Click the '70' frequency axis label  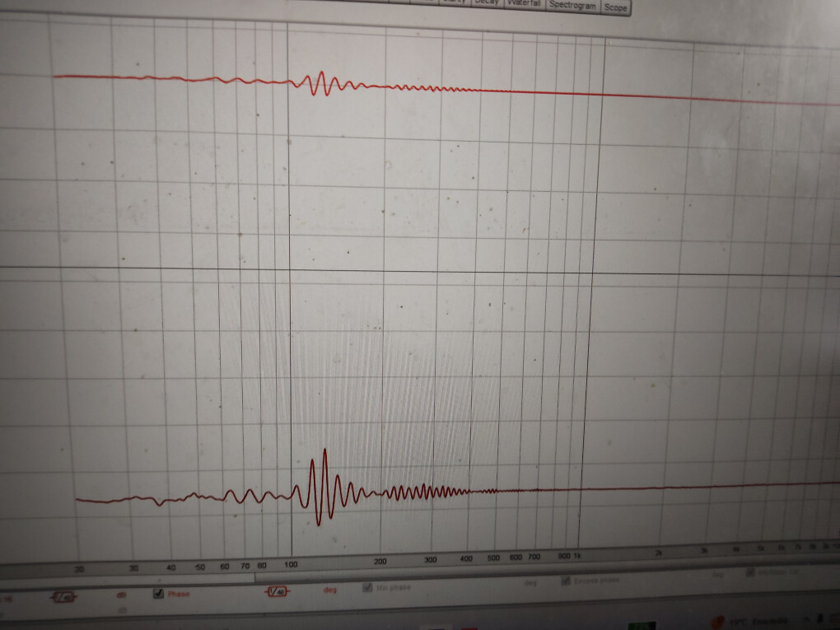click(x=245, y=566)
